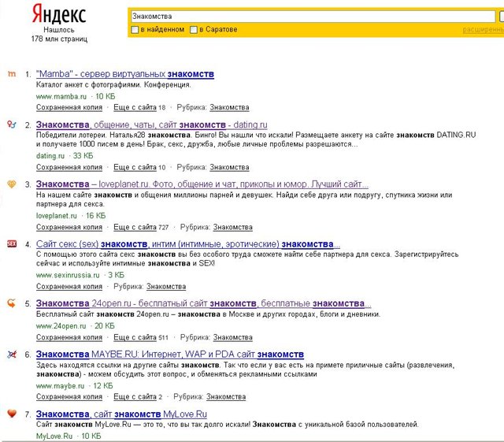The image size is (504, 442).
Task: Click the red SEX favicon beside result 4
Action: pos(12,243)
